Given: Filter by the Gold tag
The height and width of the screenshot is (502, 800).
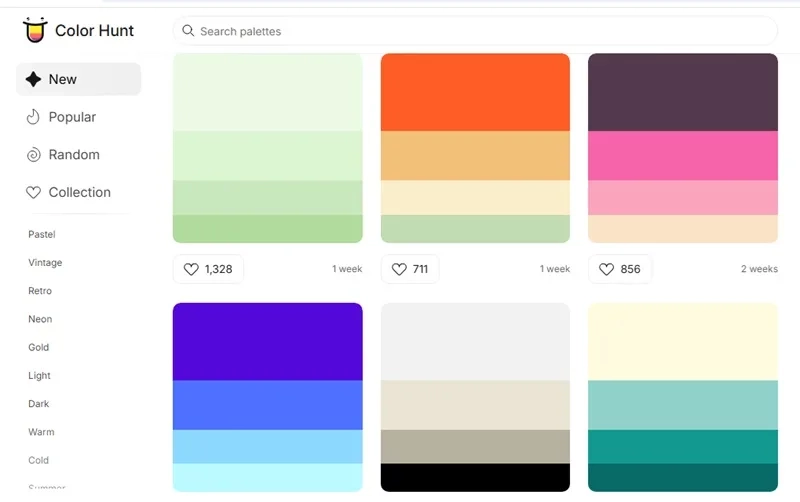Looking at the screenshot, I should [x=39, y=347].
